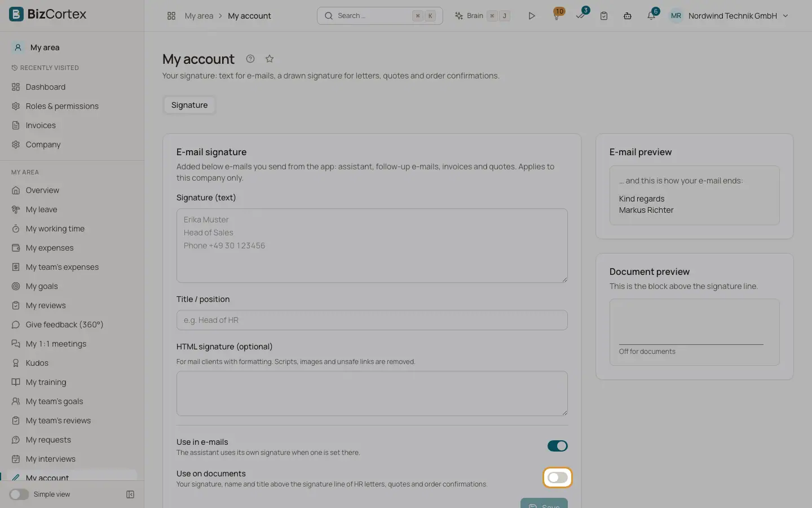Viewport: 812px width, 508px height.
Task: Click the Title / position input field
Action: tap(372, 320)
